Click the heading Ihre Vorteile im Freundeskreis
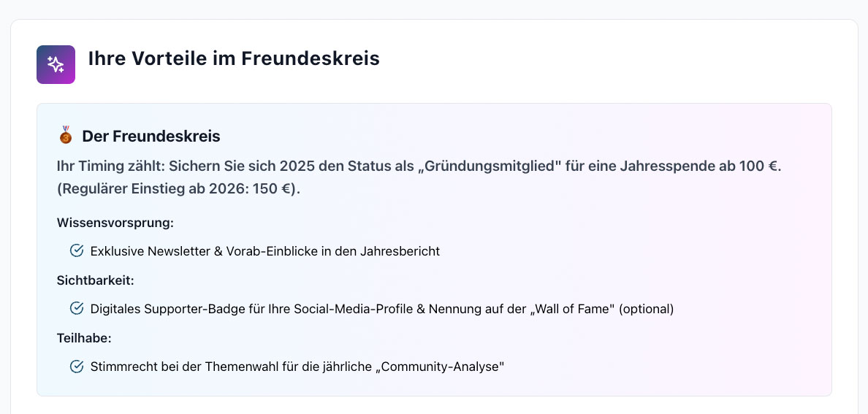 point(234,58)
